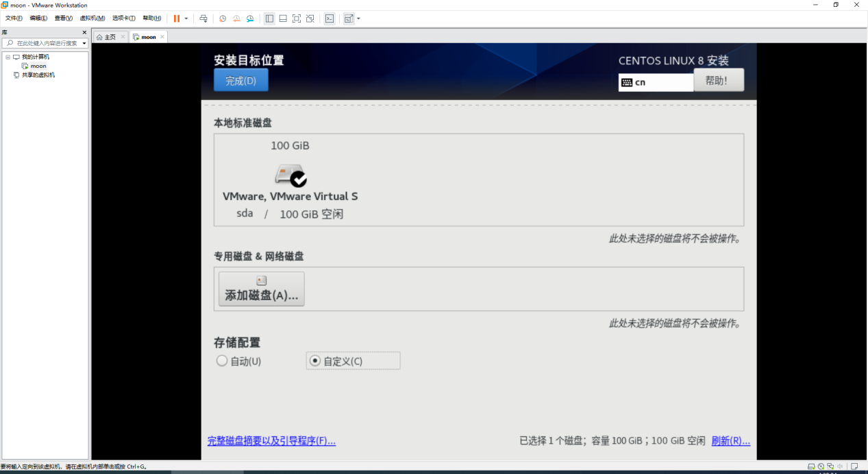The height and width of the screenshot is (474, 868).
Task: Restore down the VMware Workstation window
Action: tap(836, 5)
